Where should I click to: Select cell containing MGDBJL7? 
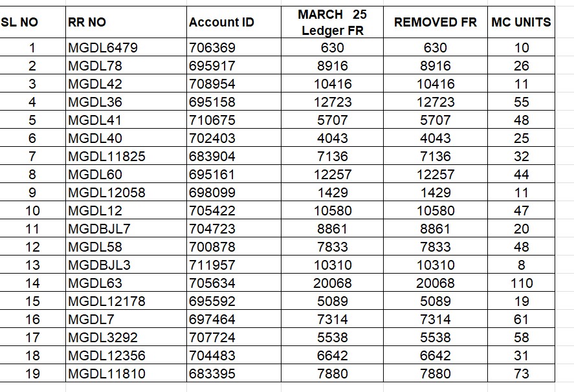pyautogui.click(x=126, y=228)
